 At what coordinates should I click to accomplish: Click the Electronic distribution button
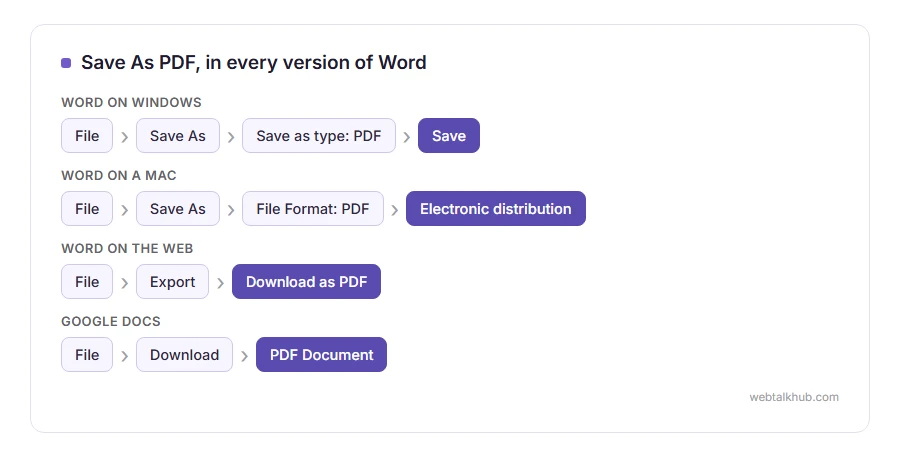click(496, 208)
